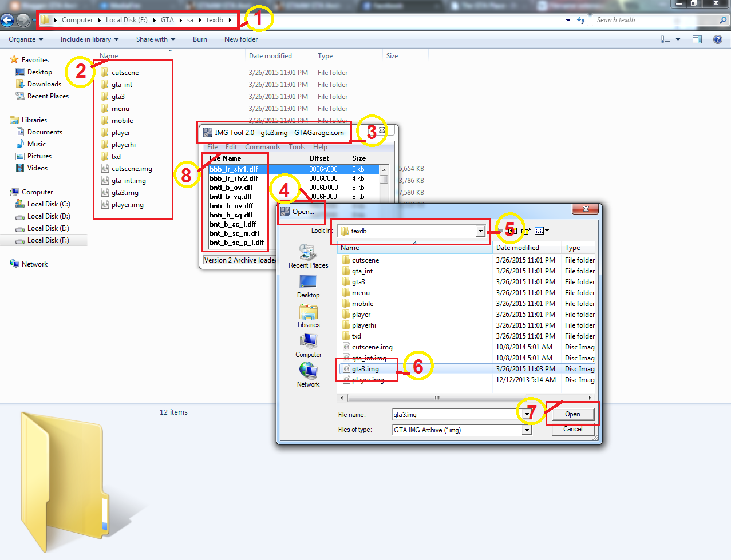
Task: Click Computer in Open dialog places bar
Action: point(308,345)
